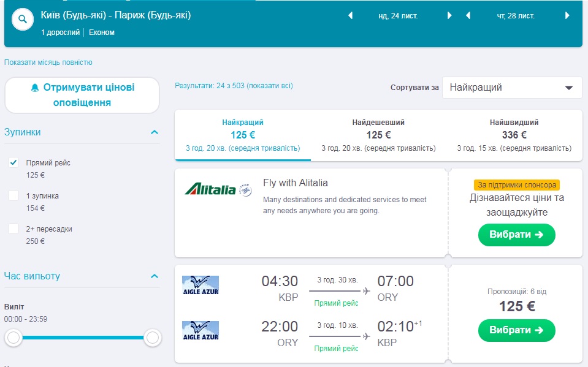Image resolution: width=588 pixels, height=367 pixels.
Task: Click Aigle Azur logo for outbound flight
Action: tap(200, 284)
